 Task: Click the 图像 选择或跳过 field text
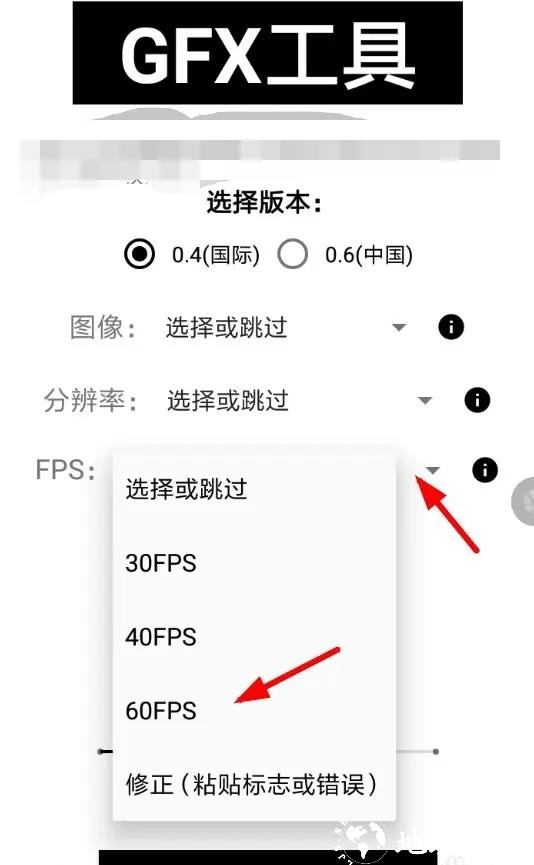point(226,327)
